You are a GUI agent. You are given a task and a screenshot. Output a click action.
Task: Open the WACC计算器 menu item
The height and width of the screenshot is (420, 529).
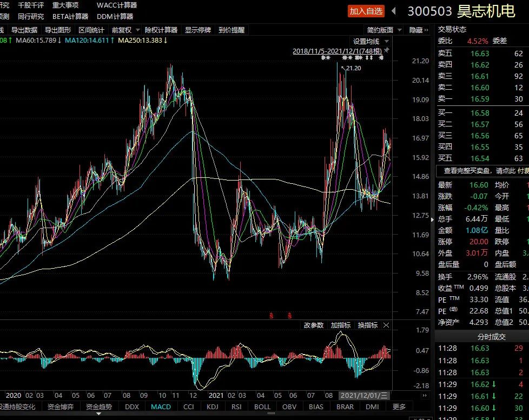[x=117, y=5]
